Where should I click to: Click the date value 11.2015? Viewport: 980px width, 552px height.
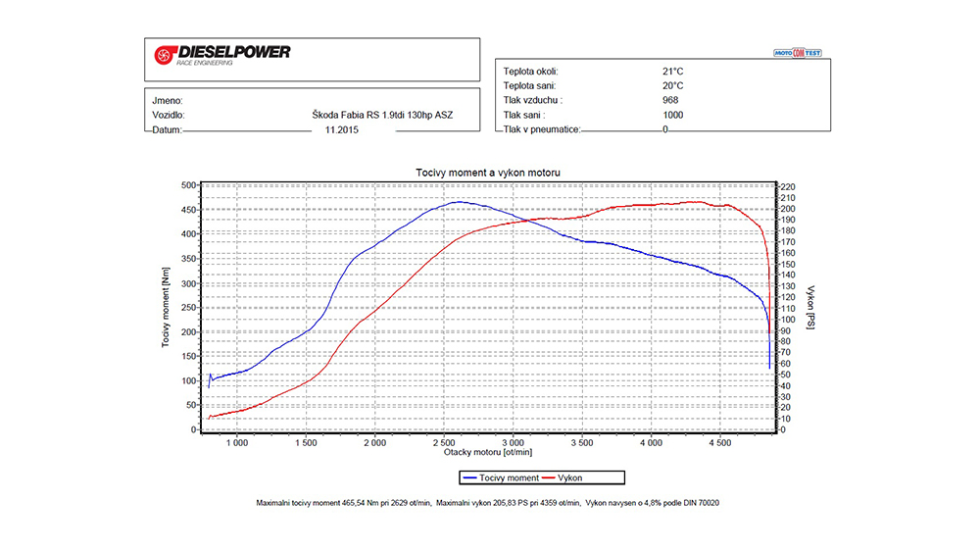click(342, 130)
